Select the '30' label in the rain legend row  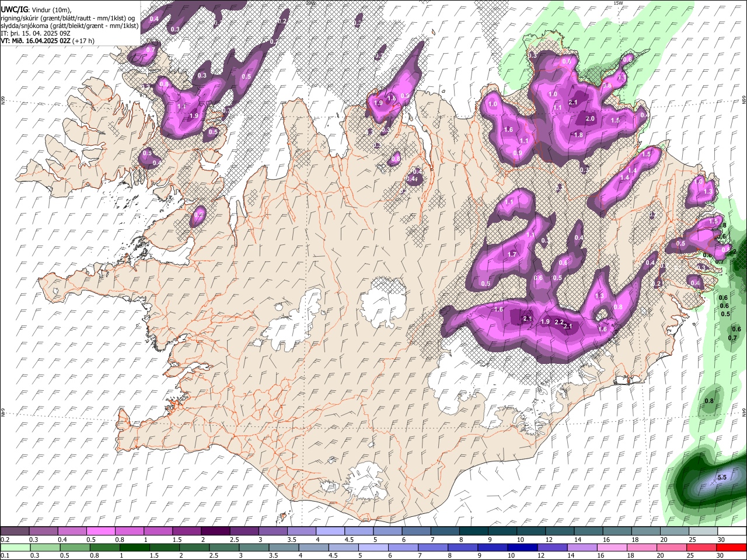click(719, 555)
